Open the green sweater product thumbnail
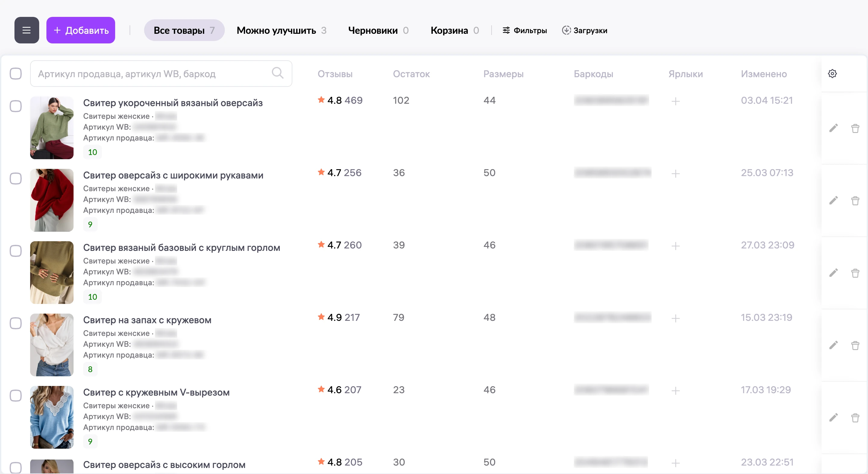The height and width of the screenshot is (474, 868). pyautogui.click(x=52, y=128)
